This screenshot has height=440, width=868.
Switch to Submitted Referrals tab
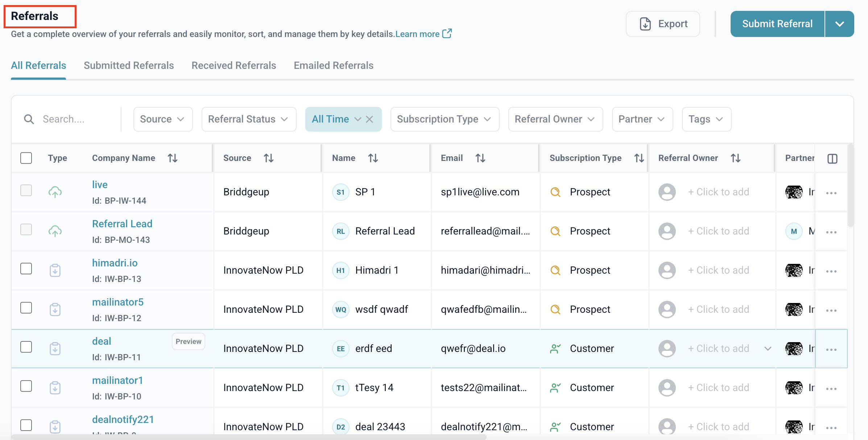pos(129,66)
